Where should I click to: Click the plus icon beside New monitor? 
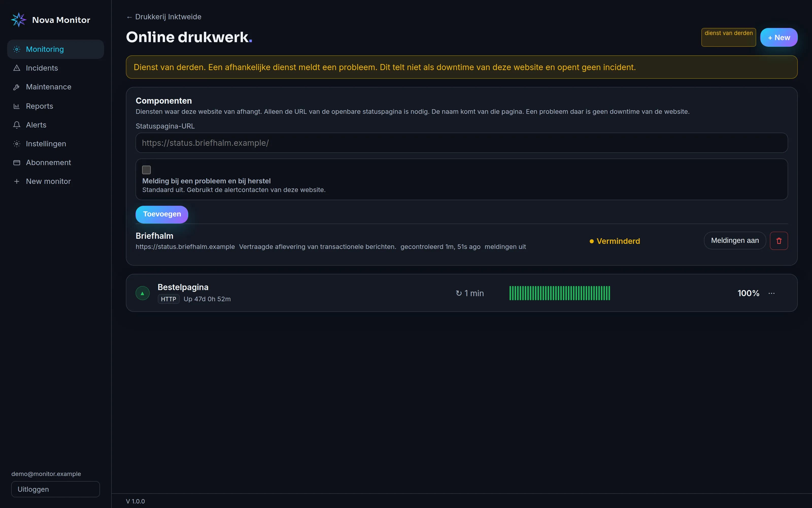tap(17, 181)
